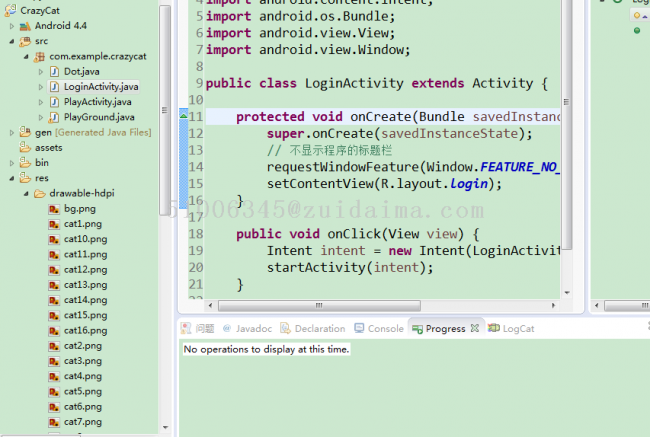
Task: Select cat3.png file
Action: pyautogui.click(x=82, y=361)
